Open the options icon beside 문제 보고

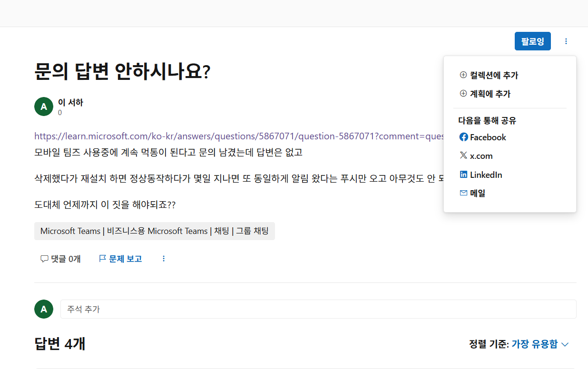click(164, 259)
